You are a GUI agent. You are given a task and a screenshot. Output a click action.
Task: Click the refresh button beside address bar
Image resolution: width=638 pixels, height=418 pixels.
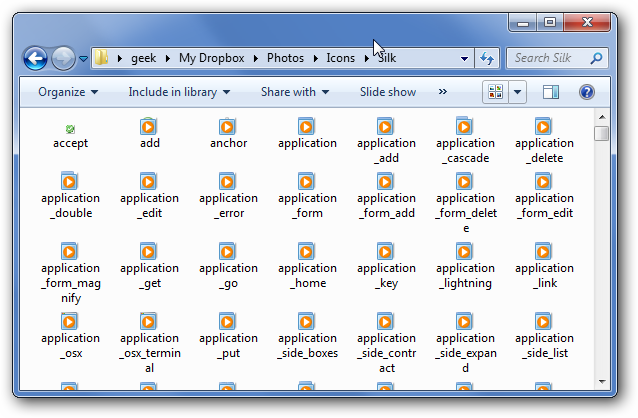487,58
